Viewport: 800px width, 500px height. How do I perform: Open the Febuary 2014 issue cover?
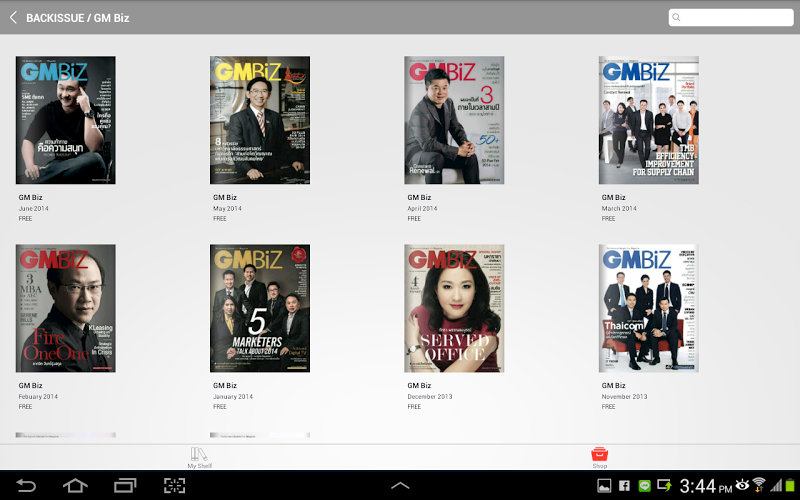click(x=65, y=308)
